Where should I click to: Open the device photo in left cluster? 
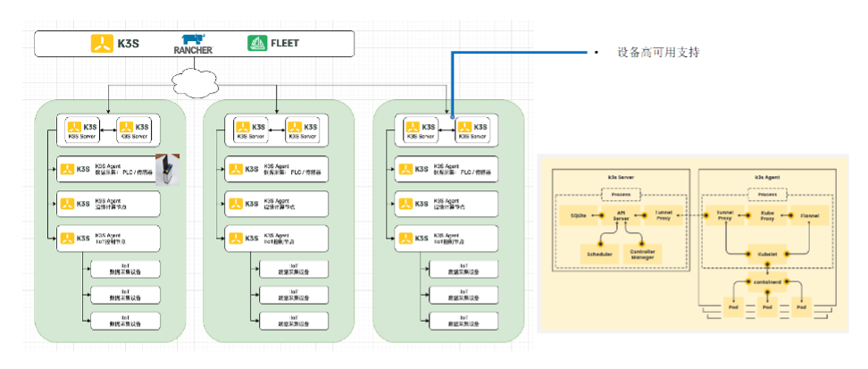169,170
